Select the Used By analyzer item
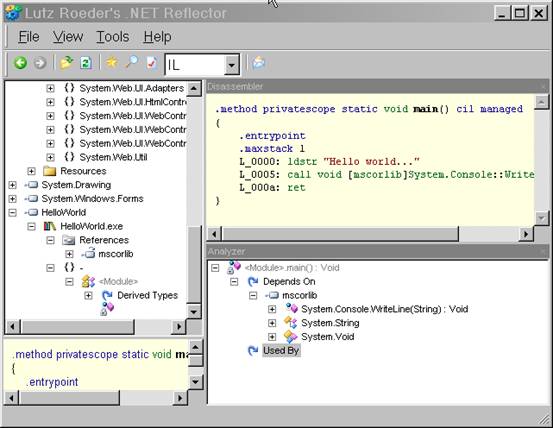Screen dimensions: 553x428 [281, 350]
